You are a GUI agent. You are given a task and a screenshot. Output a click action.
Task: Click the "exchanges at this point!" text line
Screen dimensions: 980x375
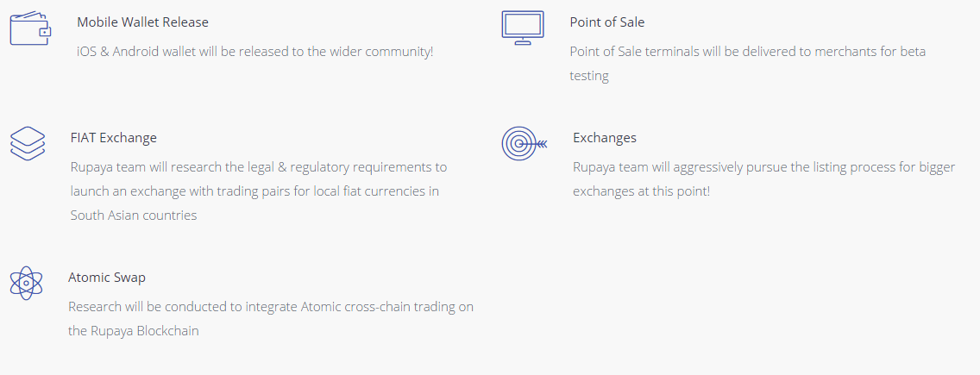pos(641,191)
